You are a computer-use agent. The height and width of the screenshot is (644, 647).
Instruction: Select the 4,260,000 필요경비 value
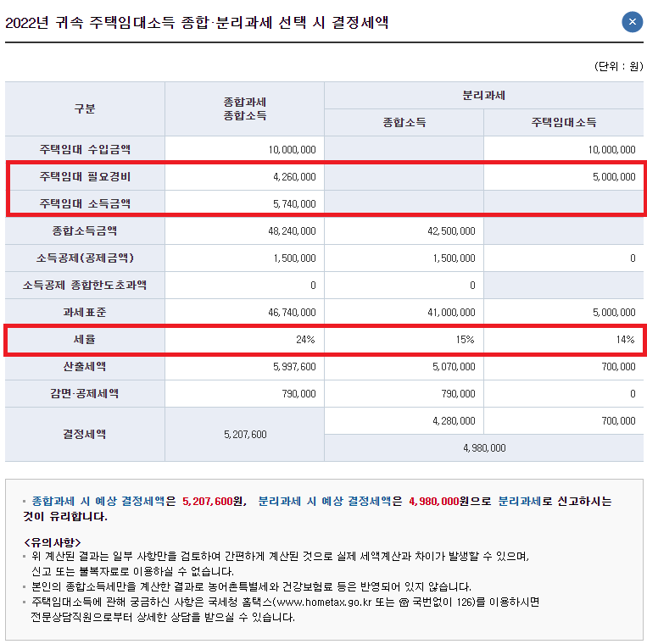point(294,177)
